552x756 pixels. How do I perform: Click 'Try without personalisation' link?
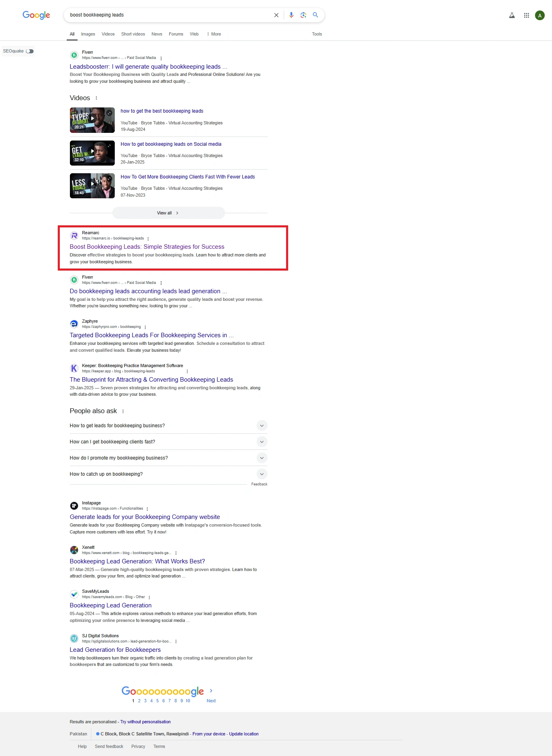[145, 722]
